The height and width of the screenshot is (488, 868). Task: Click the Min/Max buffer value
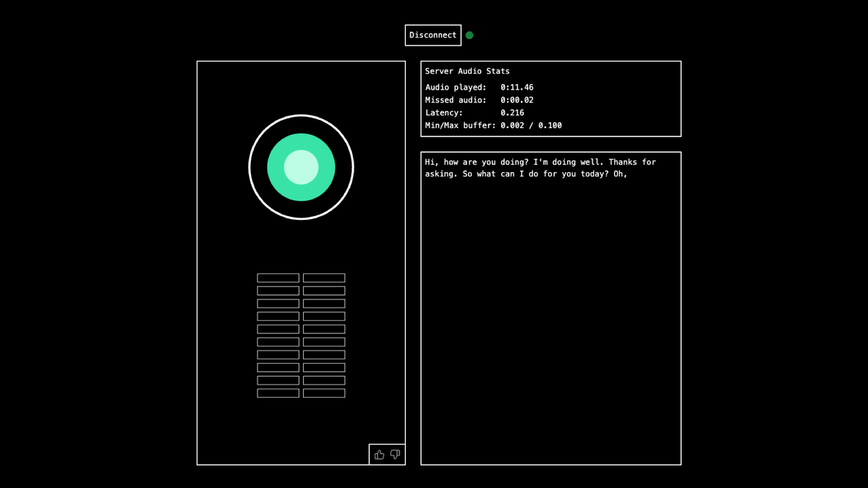[531, 125]
